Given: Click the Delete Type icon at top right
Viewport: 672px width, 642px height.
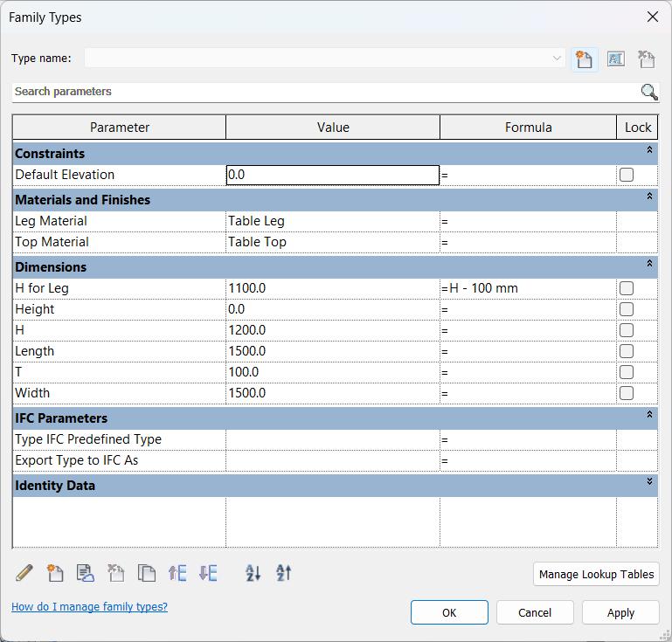Looking at the screenshot, I should pos(647,59).
